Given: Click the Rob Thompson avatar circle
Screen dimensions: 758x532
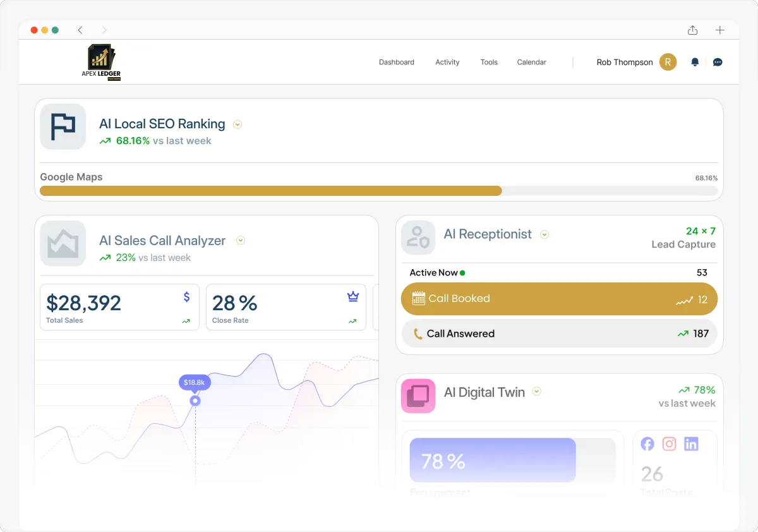Looking at the screenshot, I should 668,62.
